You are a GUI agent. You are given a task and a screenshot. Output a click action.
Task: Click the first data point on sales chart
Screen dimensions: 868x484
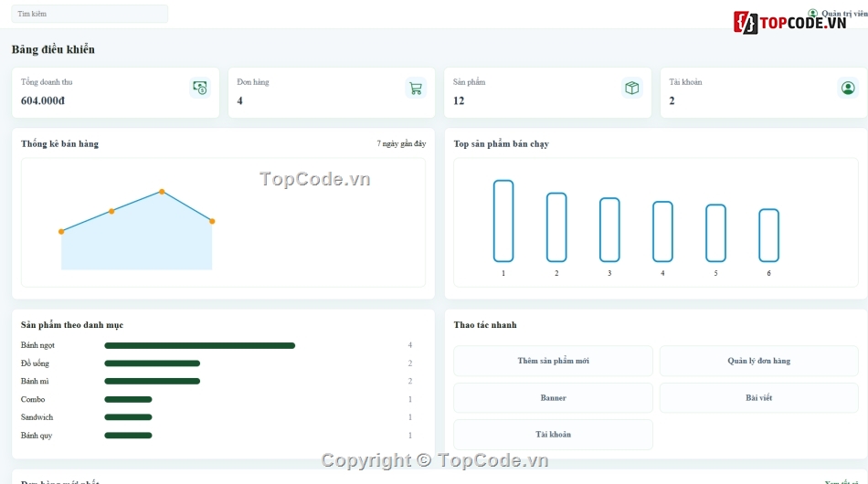pos(61,231)
